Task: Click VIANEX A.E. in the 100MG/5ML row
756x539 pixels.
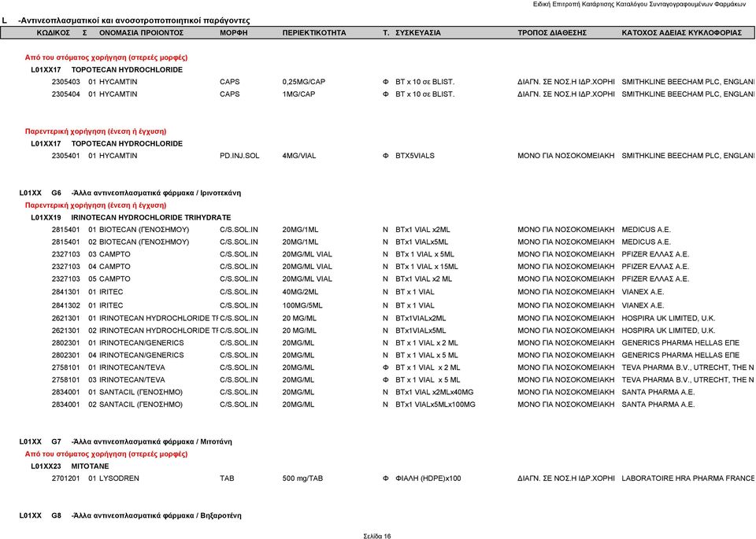Action: [643, 305]
